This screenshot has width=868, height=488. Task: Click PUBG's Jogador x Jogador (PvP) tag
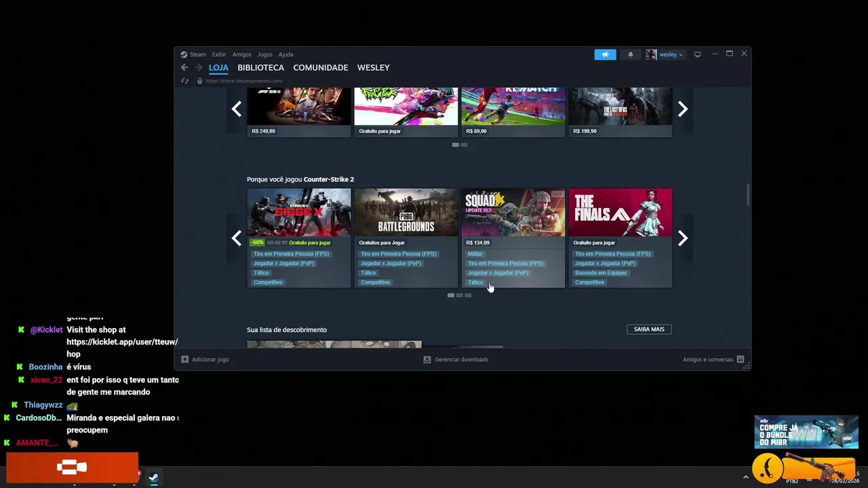pos(391,263)
